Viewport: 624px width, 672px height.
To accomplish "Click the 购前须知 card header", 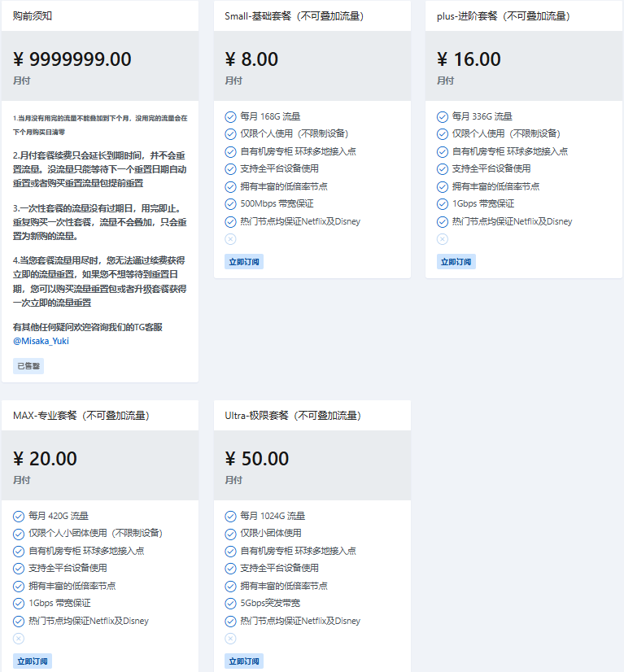I will [100, 15].
